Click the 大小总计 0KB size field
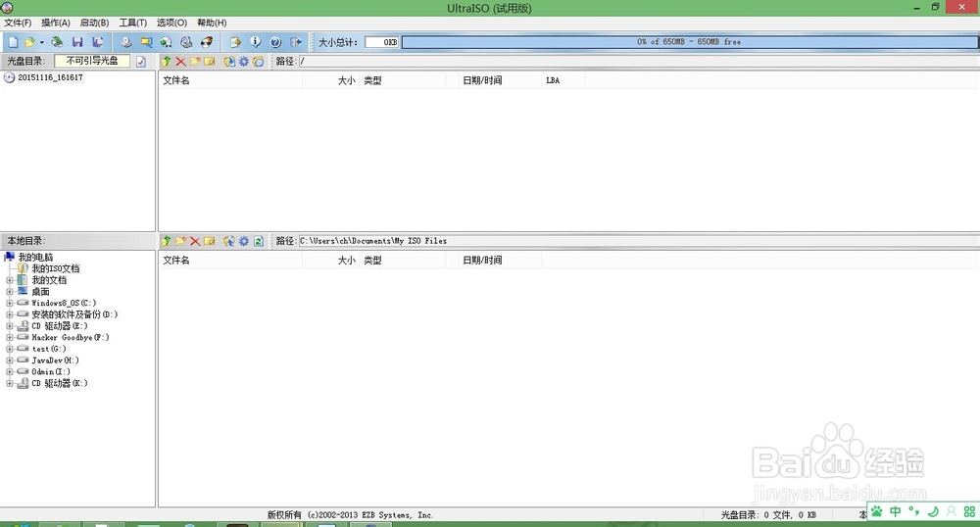Image resolution: width=980 pixels, height=527 pixels. (x=382, y=42)
